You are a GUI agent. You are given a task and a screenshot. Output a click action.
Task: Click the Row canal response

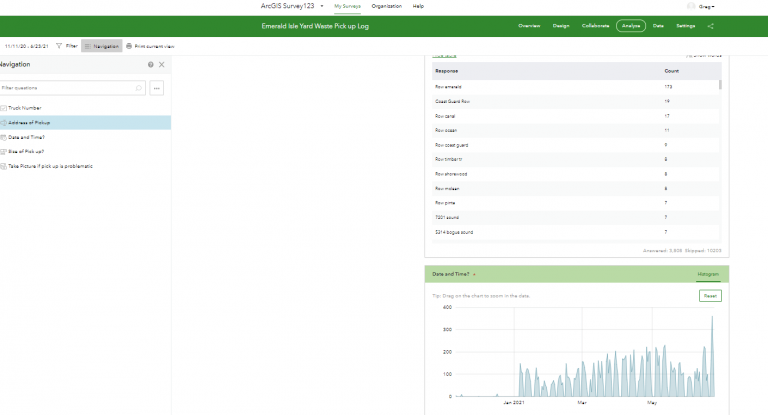[x=575, y=116]
